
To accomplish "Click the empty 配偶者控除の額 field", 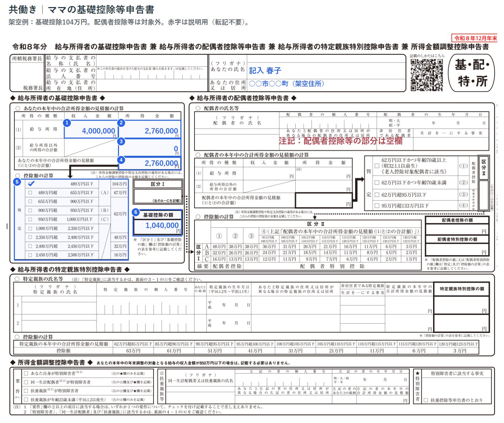I will coord(457,229).
